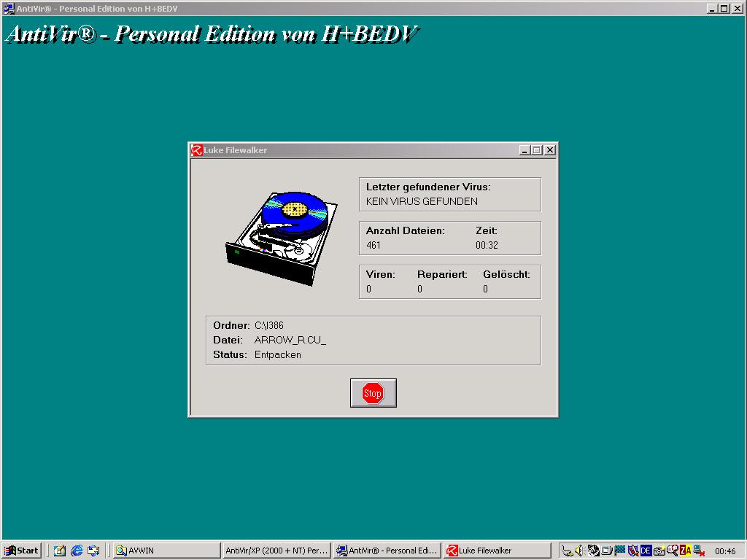
Task: Click the speaker volume tray icon
Action: (x=579, y=551)
